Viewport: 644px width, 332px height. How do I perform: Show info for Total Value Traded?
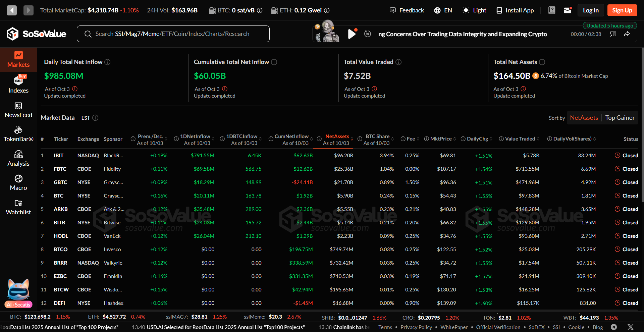[x=398, y=62]
